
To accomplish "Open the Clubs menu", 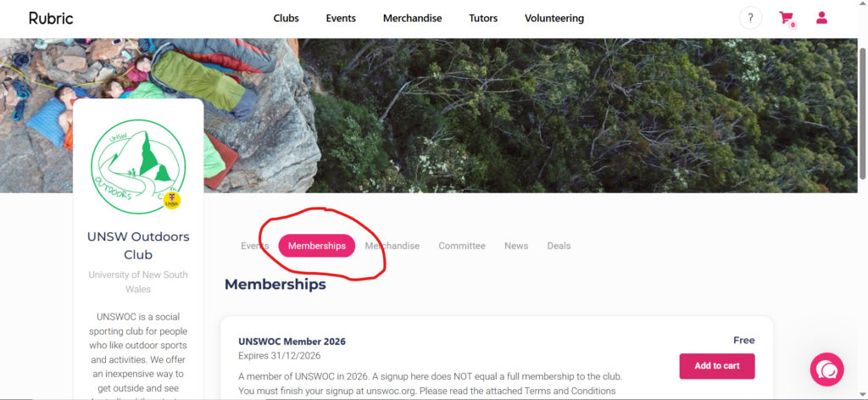I will click(x=286, y=19).
